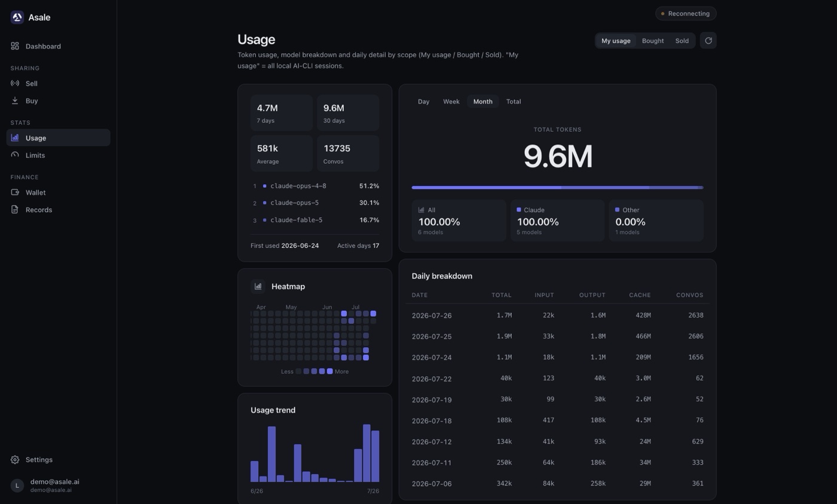Click the Usage bar chart sidebar icon
Image resolution: width=837 pixels, height=504 pixels.
[15, 138]
